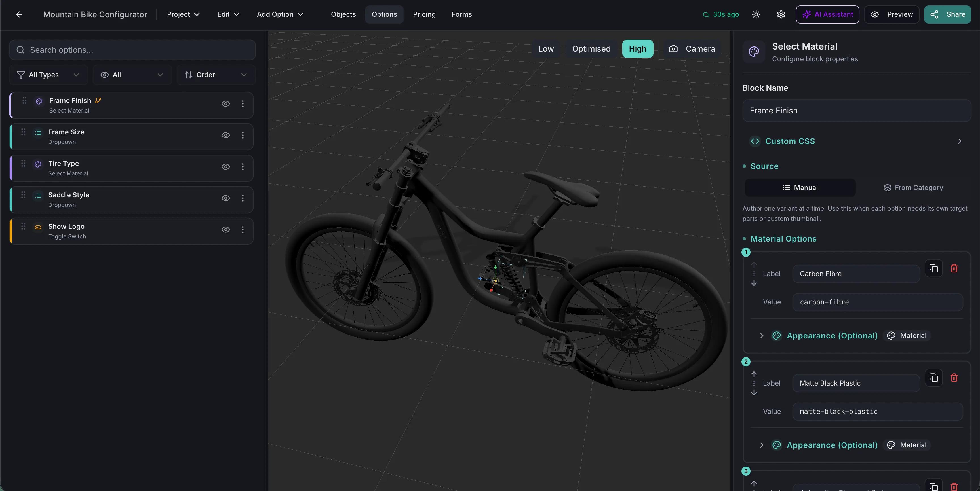980x491 pixels.
Task: Toggle visibility of Saddle Style option
Action: [225, 198]
